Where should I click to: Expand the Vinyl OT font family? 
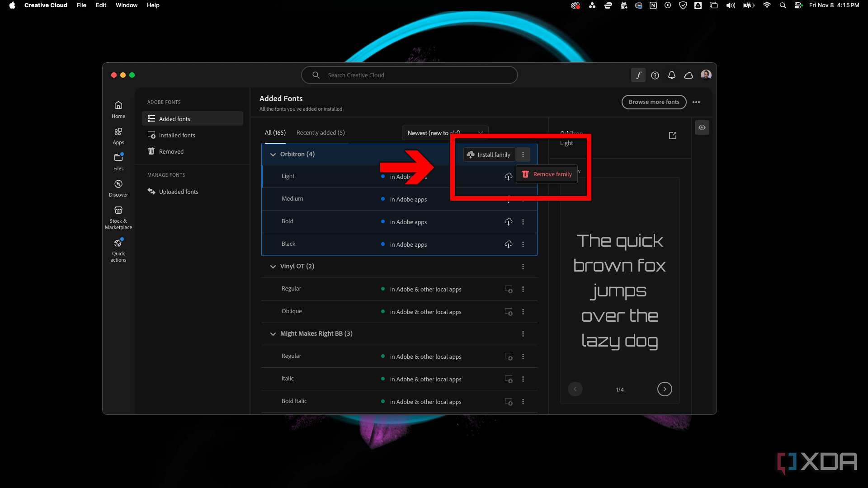point(273,266)
